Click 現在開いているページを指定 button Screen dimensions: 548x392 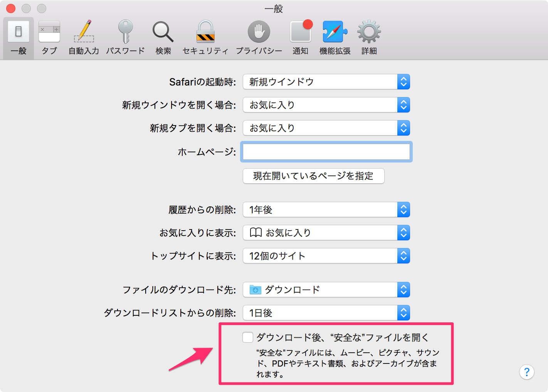[314, 176]
